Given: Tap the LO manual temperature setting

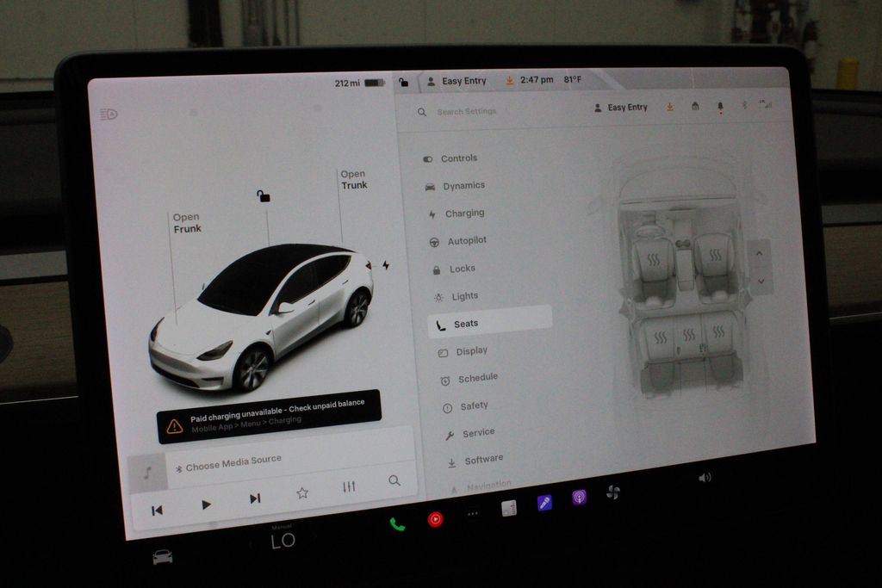Looking at the screenshot, I should [x=283, y=540].
